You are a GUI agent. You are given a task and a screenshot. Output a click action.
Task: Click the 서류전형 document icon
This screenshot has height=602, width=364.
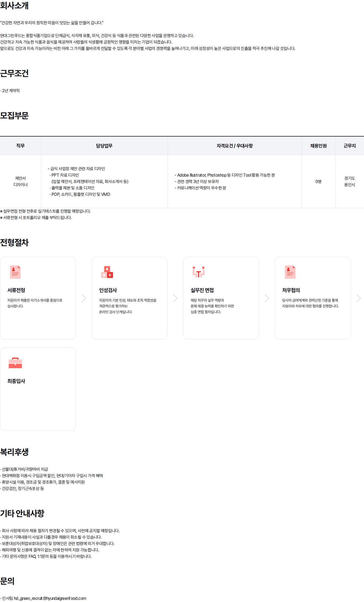point(15,272)
